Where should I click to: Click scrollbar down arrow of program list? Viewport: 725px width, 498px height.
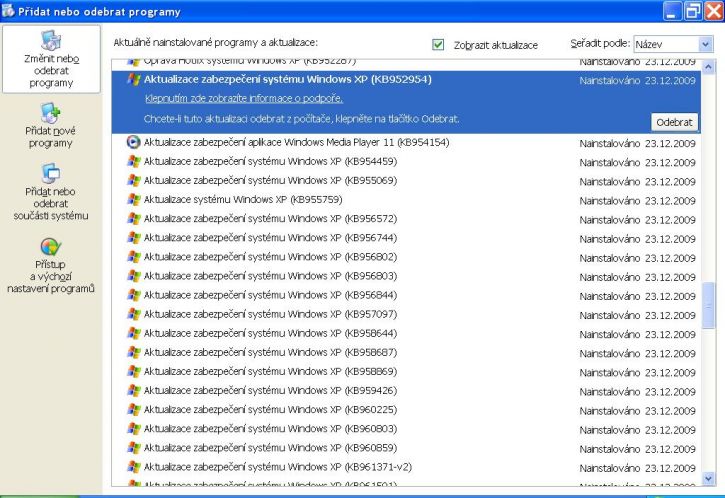708,479
